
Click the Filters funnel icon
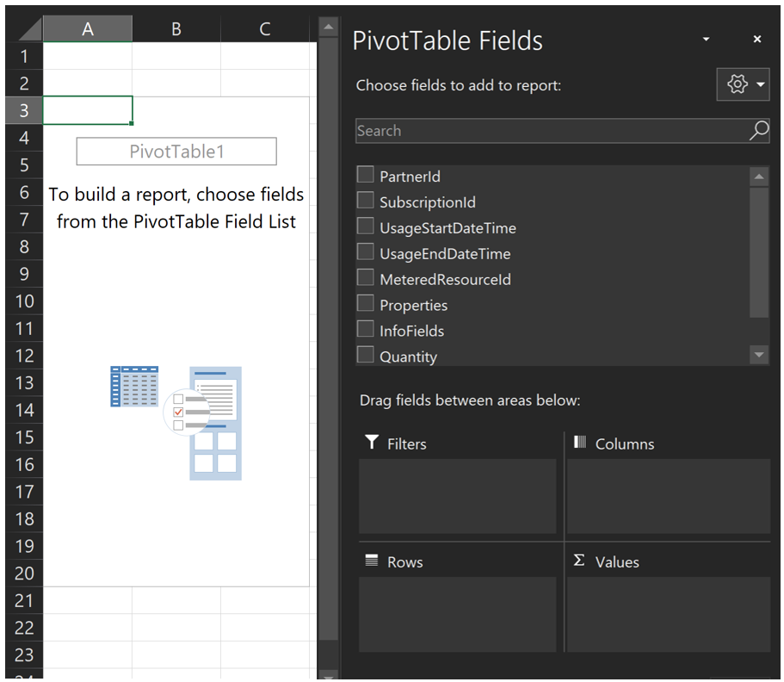tap(372, 443)
